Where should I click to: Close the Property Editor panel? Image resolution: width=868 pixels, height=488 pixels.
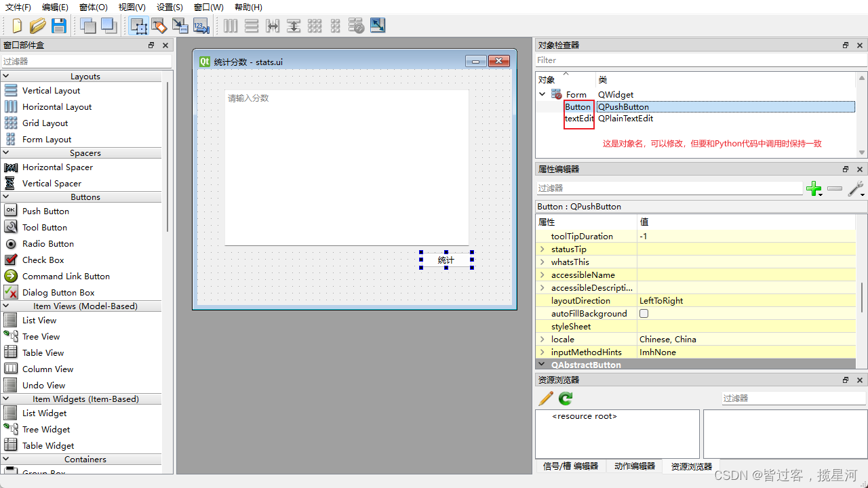(860, 169)
